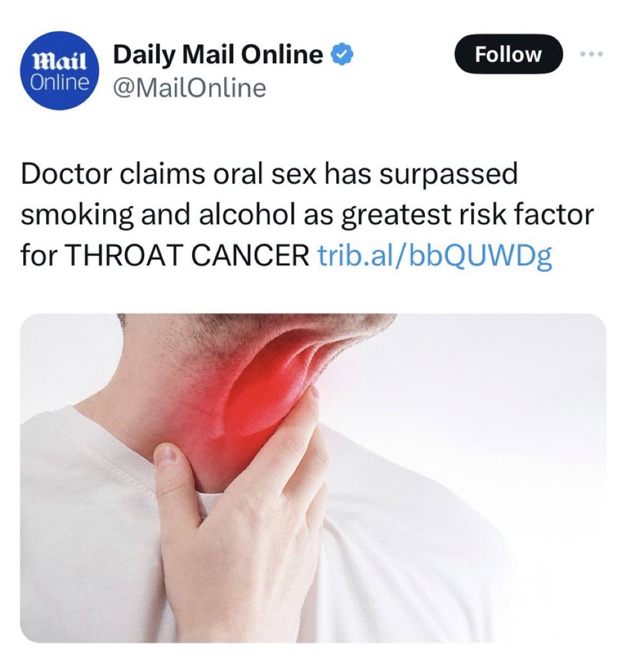Screen dimensions: 626x672
Task: Open the trib.al/bbQUWDg link
Action: coord(434,255)
